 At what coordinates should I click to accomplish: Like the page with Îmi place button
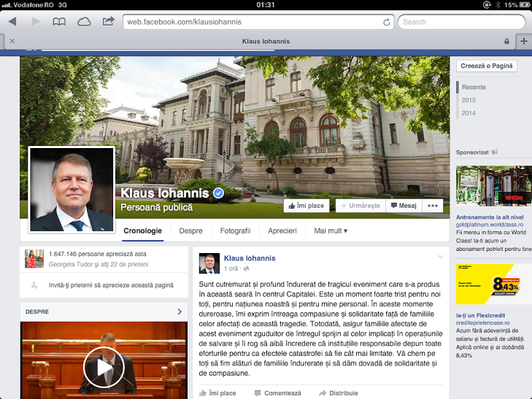[307, 206]
